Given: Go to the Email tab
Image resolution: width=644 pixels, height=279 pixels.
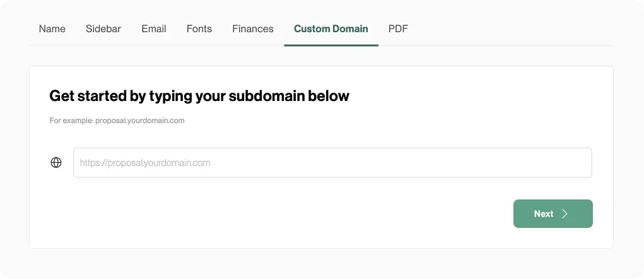Looking at the screenshot, I should (154, 29).
